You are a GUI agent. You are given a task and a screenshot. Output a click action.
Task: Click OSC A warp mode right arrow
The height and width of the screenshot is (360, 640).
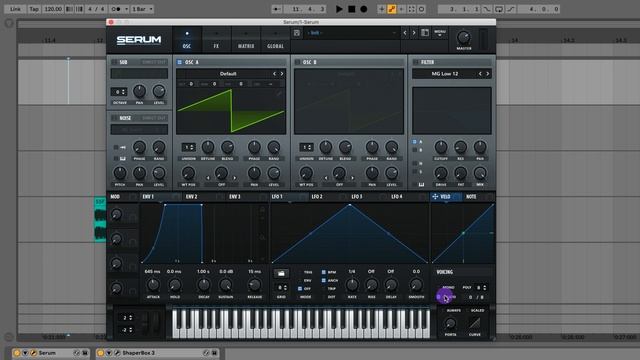click(235, 178)
